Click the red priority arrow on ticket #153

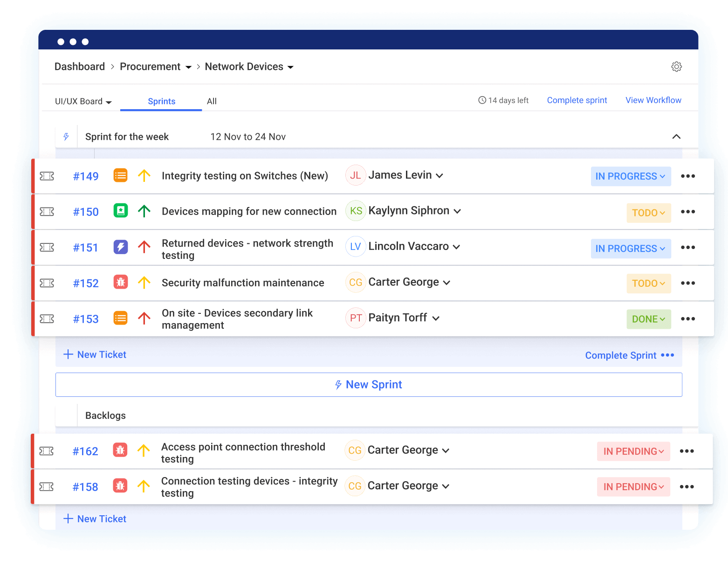point(144,319)
